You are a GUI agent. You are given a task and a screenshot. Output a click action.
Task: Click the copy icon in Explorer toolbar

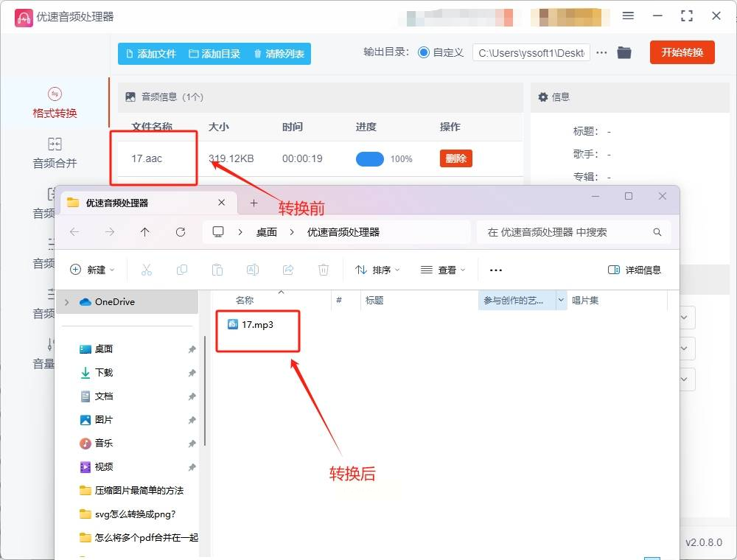(x=182, y=270)
